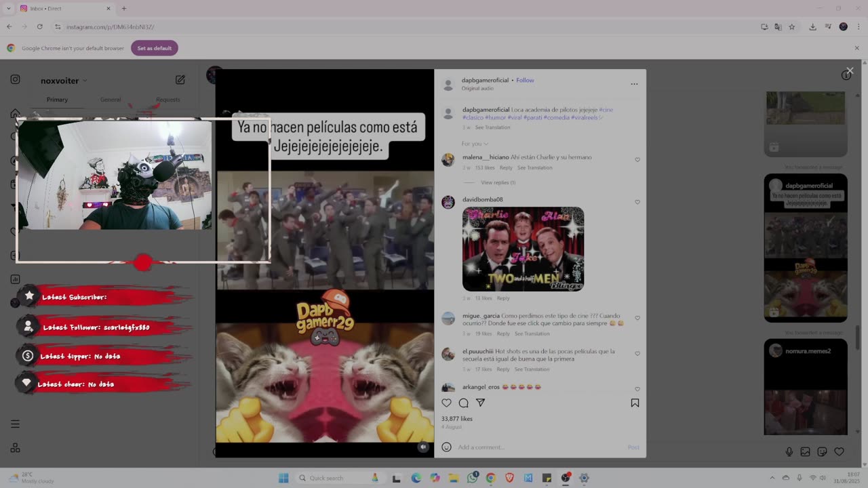Open a new Chrome tab
The width and height of the screenshot is (868, 488).
tap(123, 9)
